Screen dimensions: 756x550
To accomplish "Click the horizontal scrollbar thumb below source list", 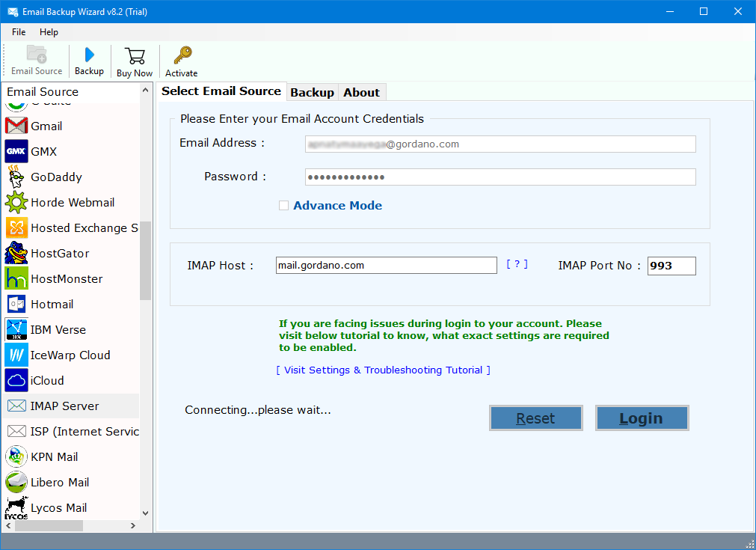I will (49, 525).
